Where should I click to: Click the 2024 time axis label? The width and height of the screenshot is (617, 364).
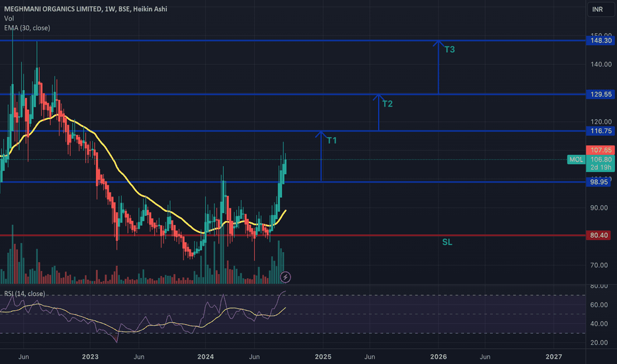205,357
